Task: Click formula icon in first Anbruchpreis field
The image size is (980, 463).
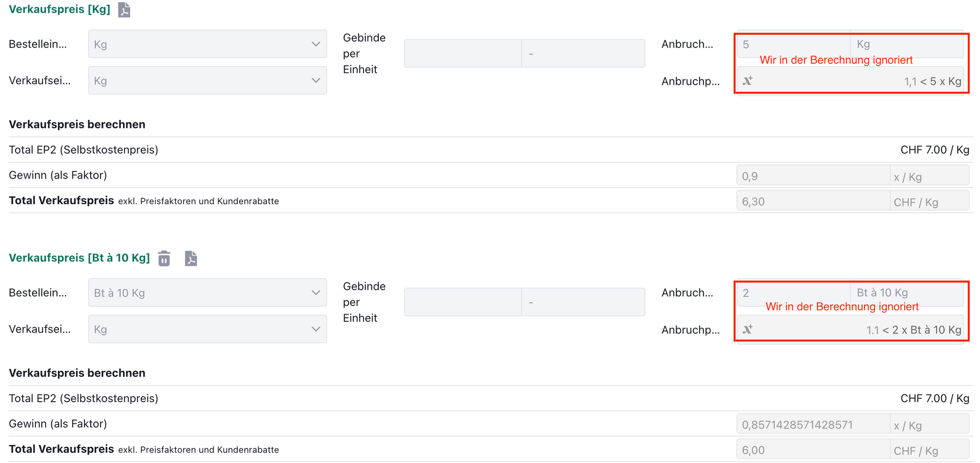Action: pyautogui.click(x=748, y=81)
